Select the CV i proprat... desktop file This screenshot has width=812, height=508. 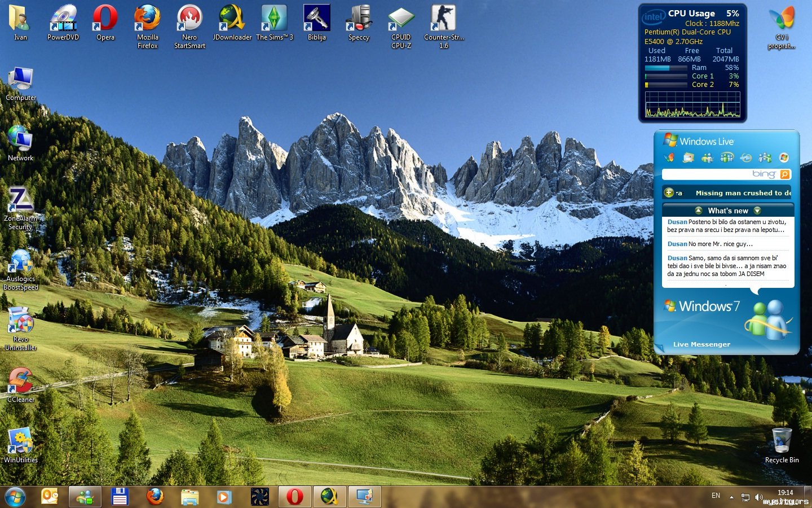tap(782, 28)
